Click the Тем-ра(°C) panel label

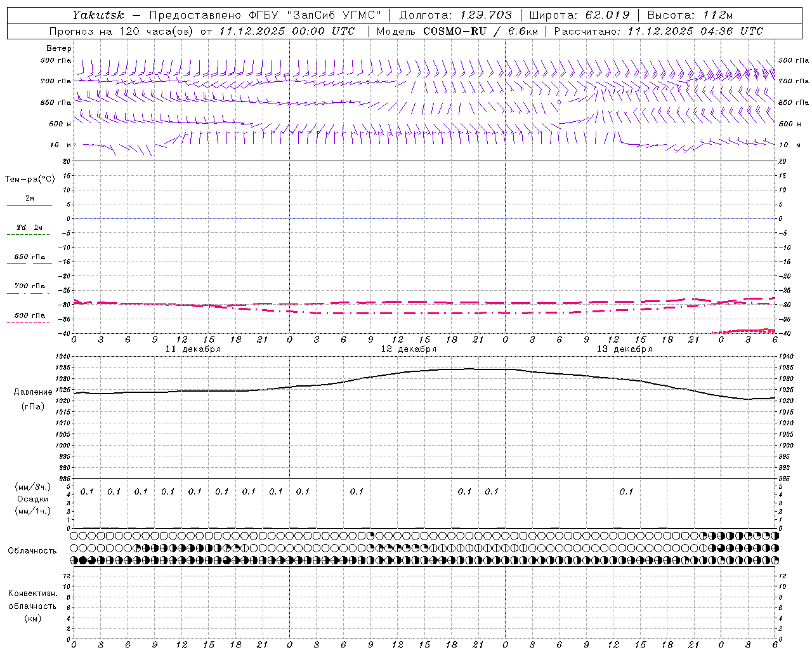30,180
